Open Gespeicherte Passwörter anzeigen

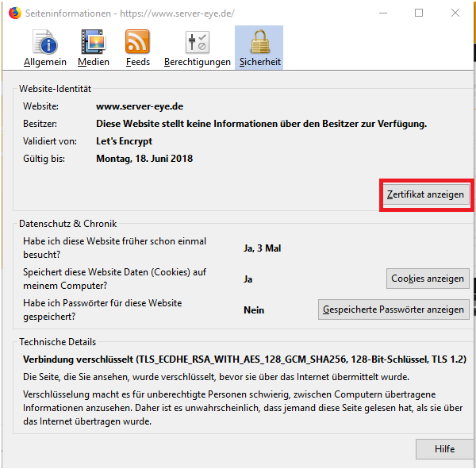click(393, 309)
